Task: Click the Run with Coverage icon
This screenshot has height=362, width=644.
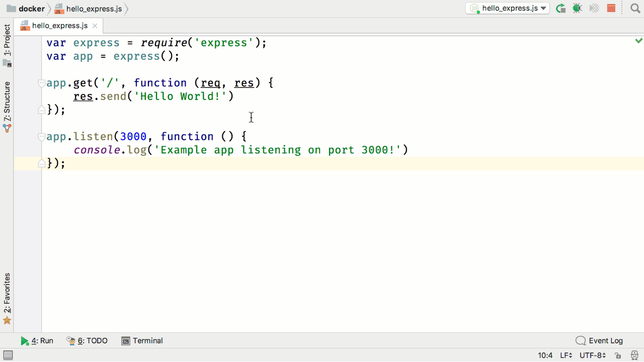Action: (x=594, y=8)
